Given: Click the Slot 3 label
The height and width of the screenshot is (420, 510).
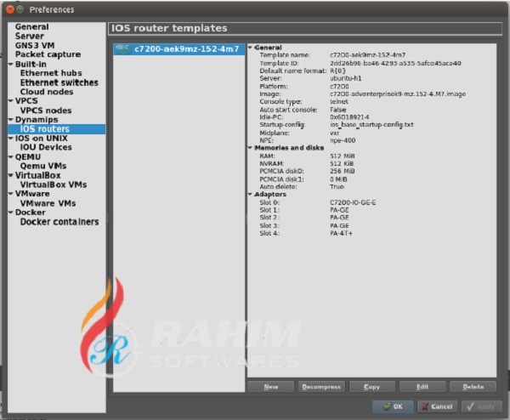Looking at the screenshot, I should tap(269, 226).
